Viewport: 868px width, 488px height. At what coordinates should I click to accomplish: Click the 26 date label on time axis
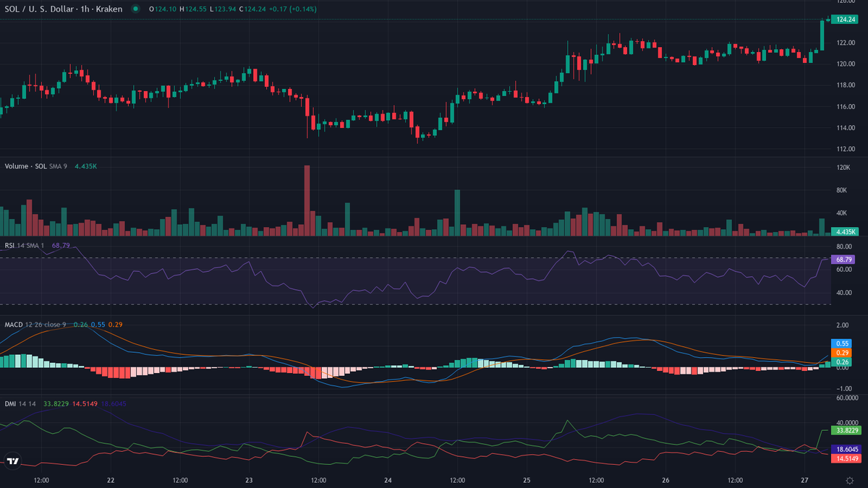click(665, 479)
